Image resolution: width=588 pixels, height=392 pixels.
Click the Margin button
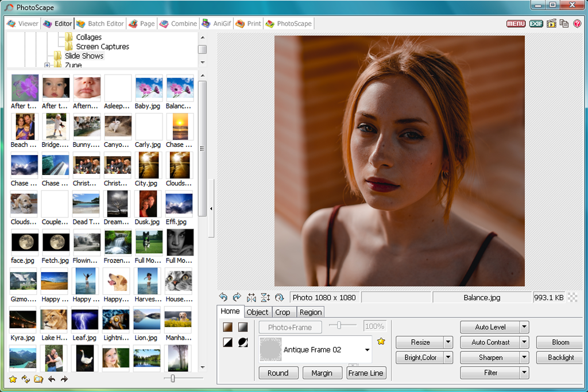pyautogui.click(x=322, y=373)
